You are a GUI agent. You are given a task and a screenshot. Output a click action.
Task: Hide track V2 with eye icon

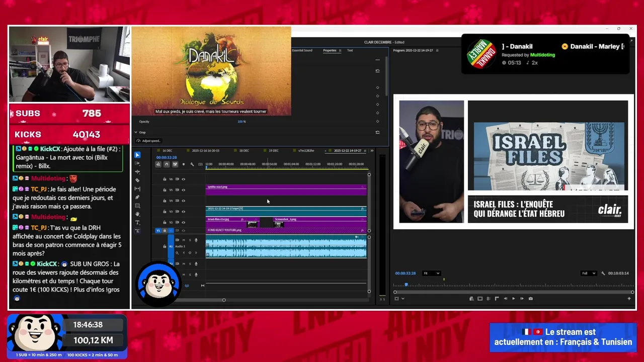click(183, 222)
